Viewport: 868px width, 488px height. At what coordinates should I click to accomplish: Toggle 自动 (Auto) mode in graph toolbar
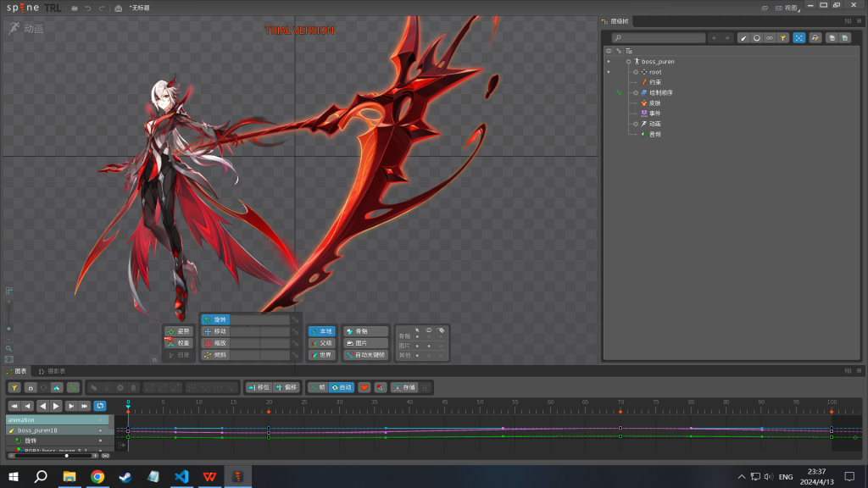pos(342,388)
